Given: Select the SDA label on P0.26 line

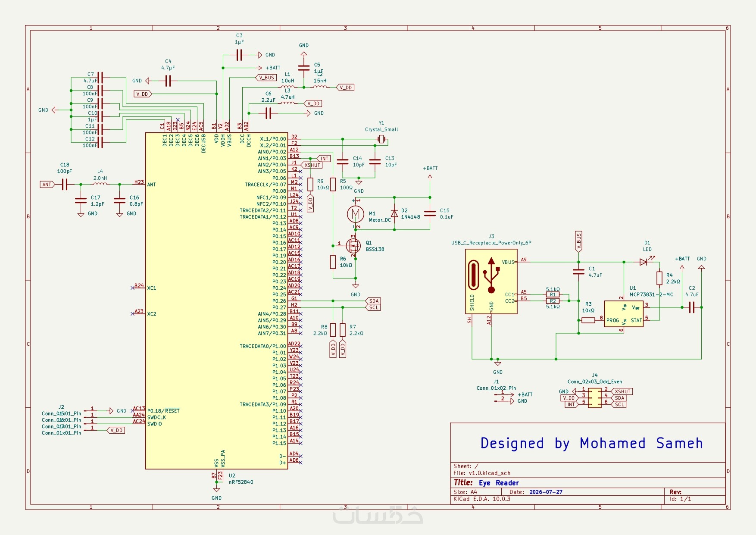Looking at the screenshot, I should [373, 301].
